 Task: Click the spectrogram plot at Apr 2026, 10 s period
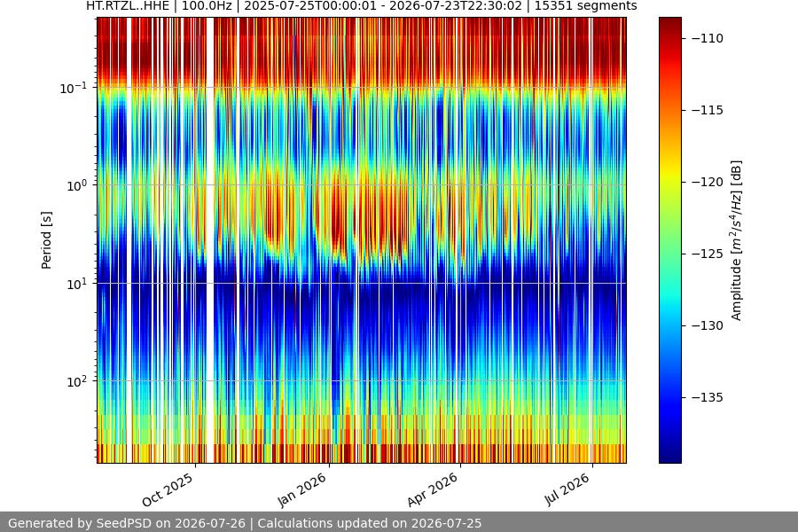pos(460,284)
